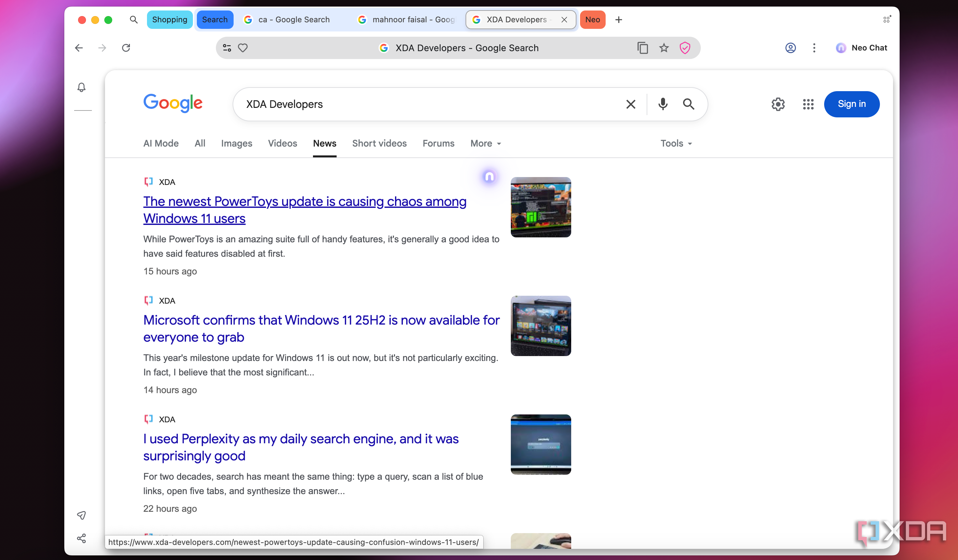Switch to Images results

[237, 143]
